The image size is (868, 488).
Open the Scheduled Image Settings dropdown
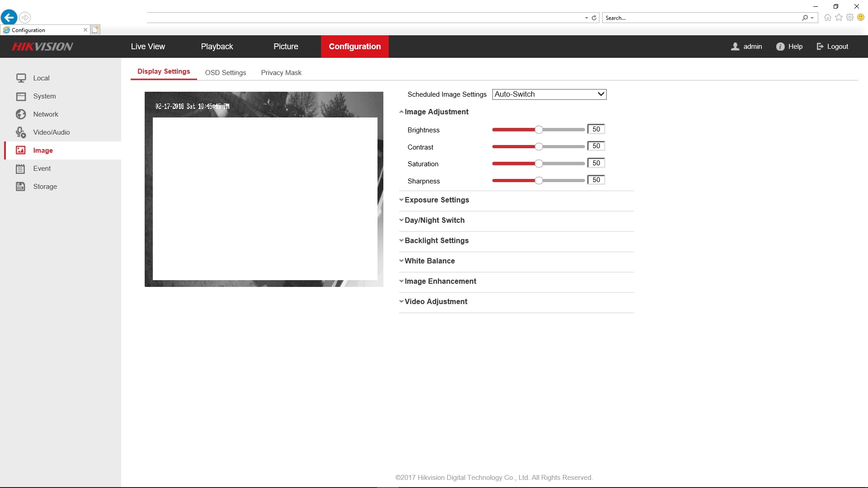(x=549, y=94)
